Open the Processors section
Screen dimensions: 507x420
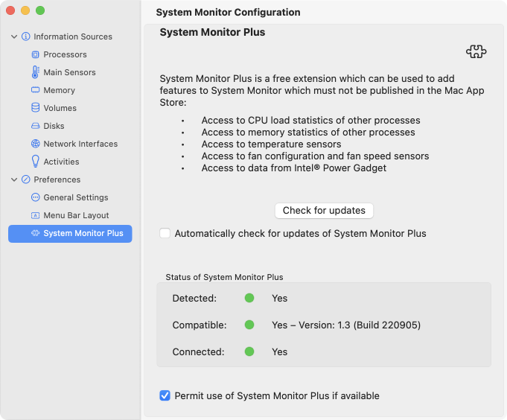coord(70,54)
